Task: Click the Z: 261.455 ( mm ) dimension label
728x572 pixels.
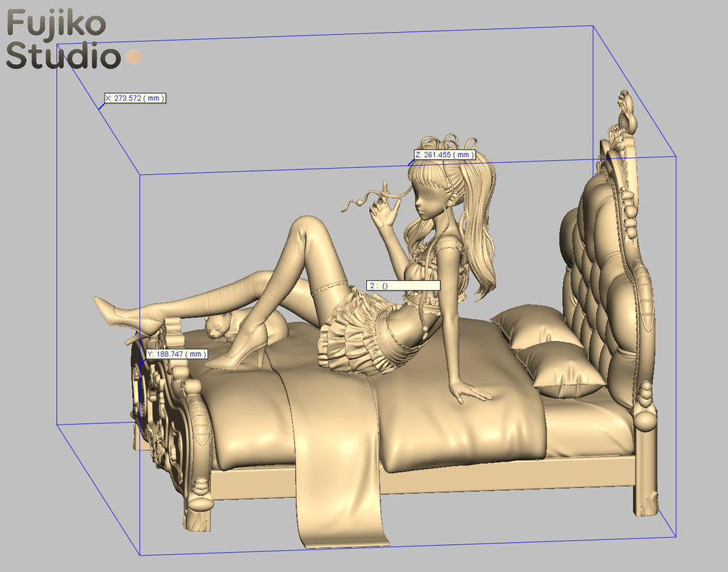Action: point(445,154)
